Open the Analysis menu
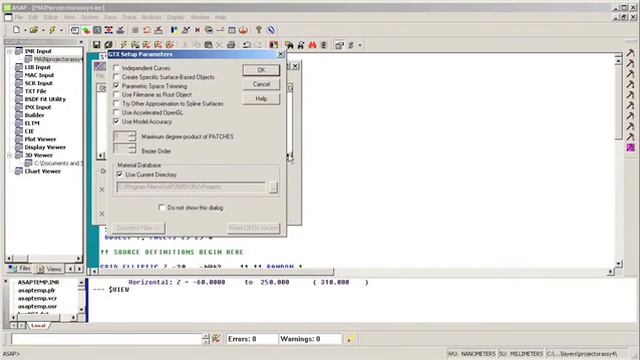The height and width of the screenshot is (360, 640). (151, 17)
